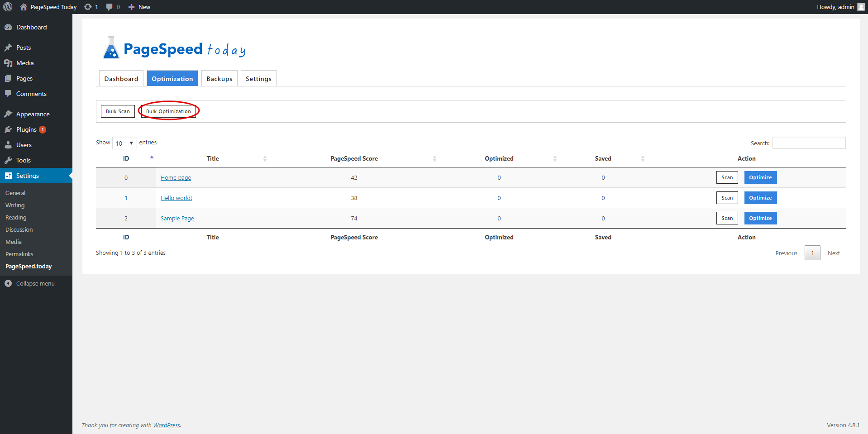Click the updates icon in admin bar
Image resolution: width=868 pixels, height=434 pixels.
tap(88, 7)
